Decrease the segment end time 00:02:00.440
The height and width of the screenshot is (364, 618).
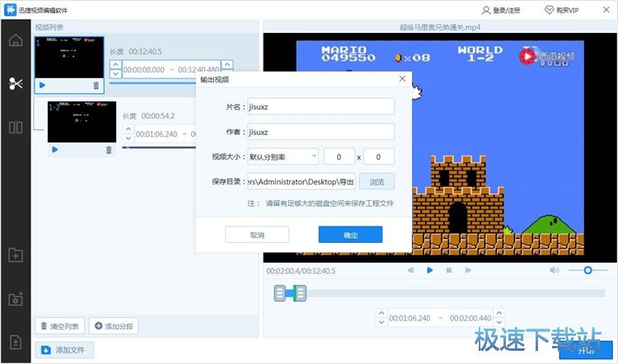[x=499, y=322]
